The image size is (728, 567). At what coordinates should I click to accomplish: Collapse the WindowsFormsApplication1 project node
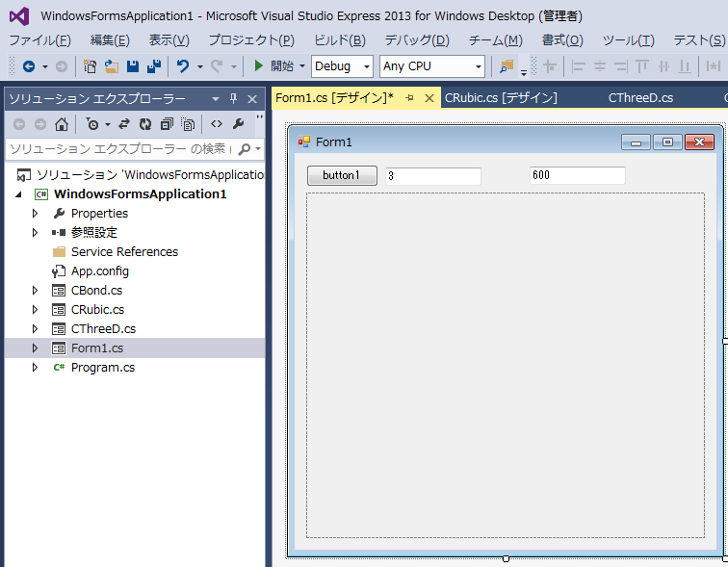coord(18,194)
